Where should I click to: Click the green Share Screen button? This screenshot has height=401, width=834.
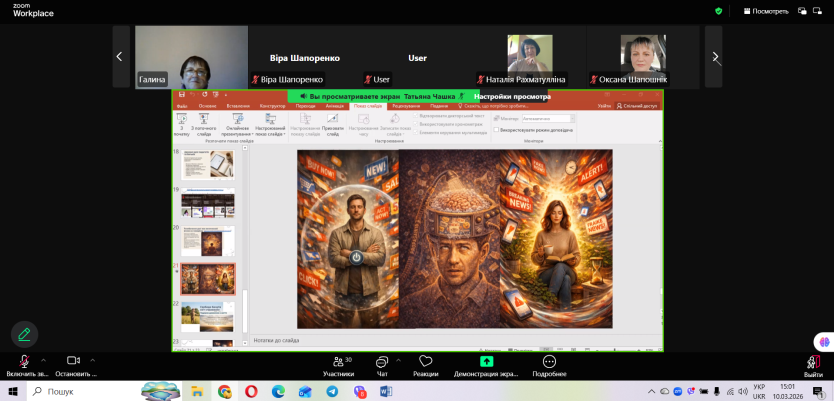coord(486,361)
